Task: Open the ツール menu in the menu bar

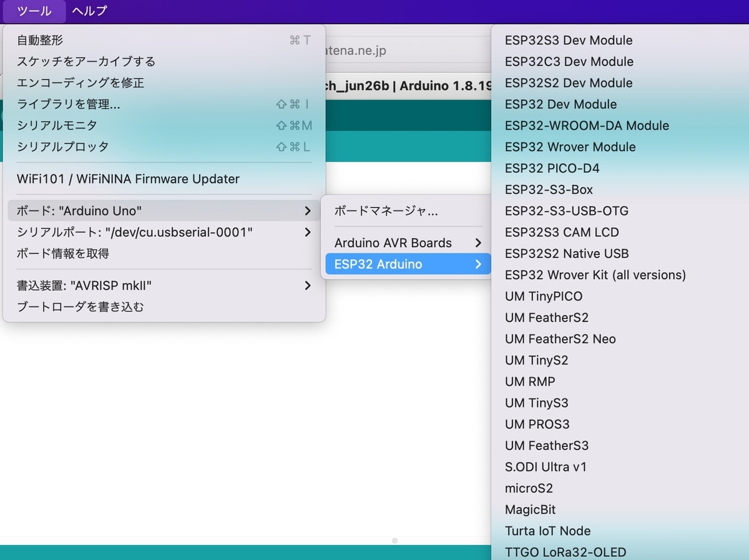Action: click(x=34, y=11)
